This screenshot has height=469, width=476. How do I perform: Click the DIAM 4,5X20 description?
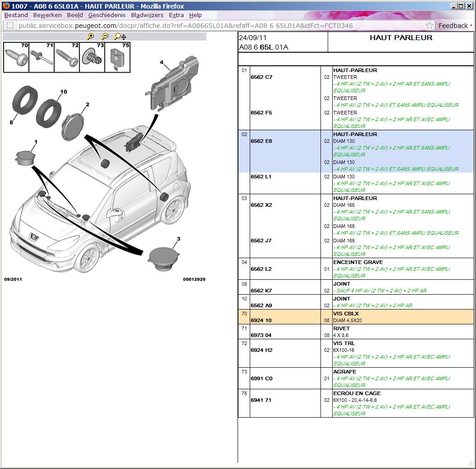point(348,320)
